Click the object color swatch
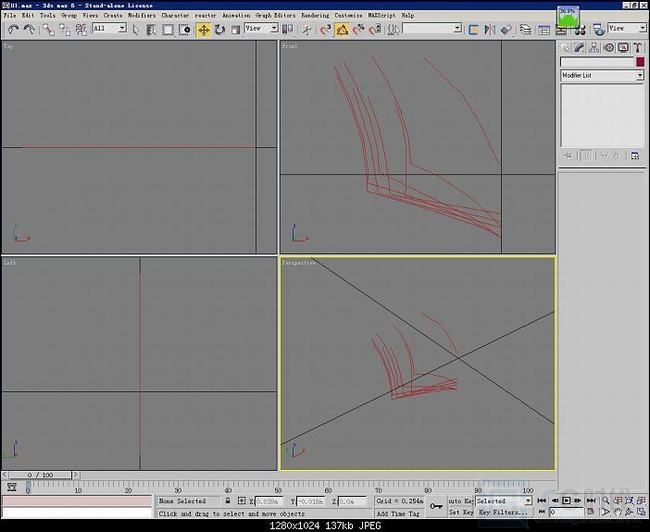 point(640,62)
